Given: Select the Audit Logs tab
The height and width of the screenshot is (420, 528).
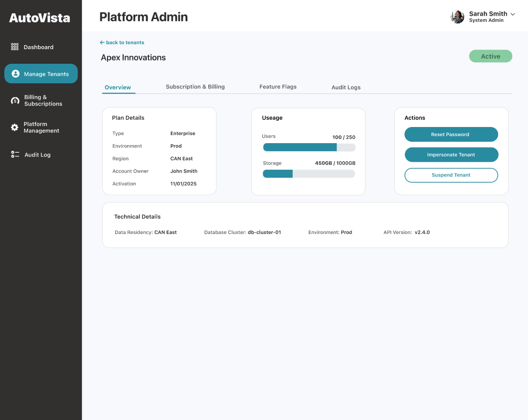Looking at the screenshot, I should [346, 87].
